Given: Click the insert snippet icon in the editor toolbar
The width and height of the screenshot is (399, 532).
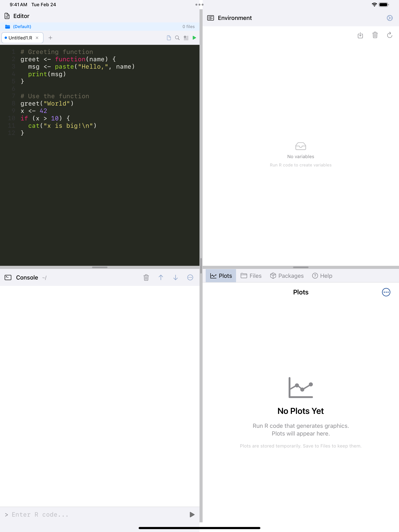Looking at the screenshot, I should pos(186,38).
